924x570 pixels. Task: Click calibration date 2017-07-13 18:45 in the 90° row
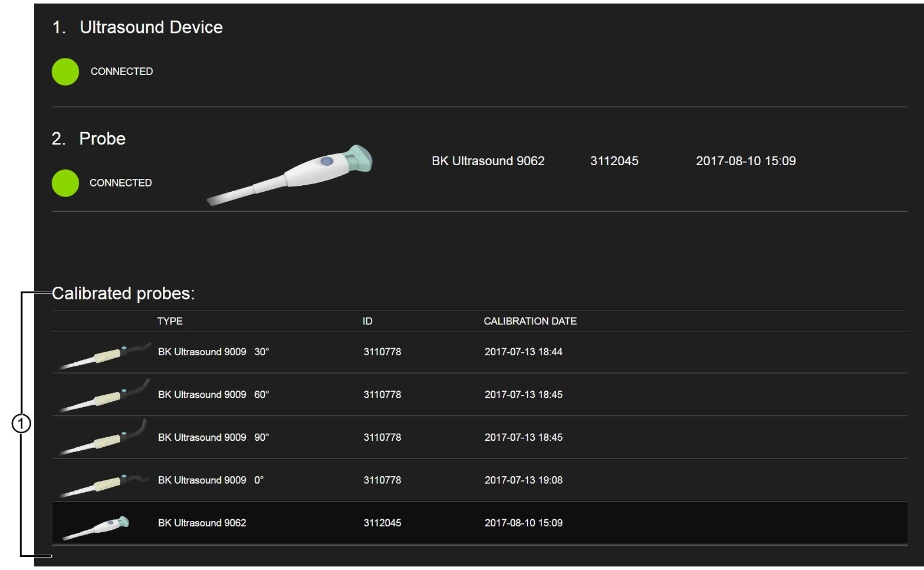click(524, 437)
